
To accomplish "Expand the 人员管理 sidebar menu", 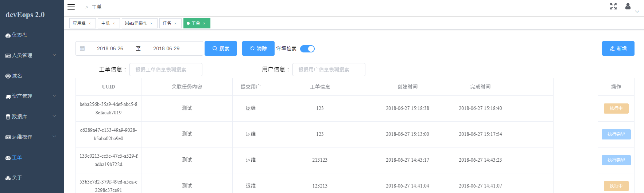I will point(32,55).
